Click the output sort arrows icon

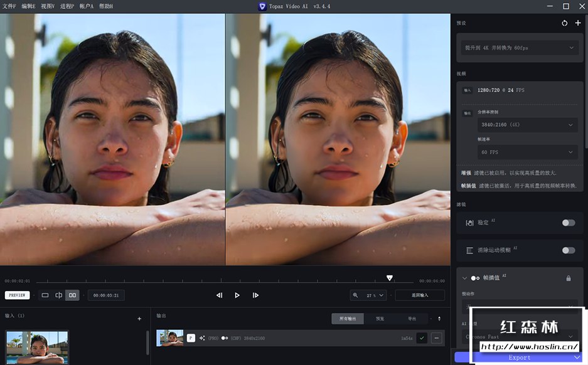pyautogui.click(x=439, y=319)
